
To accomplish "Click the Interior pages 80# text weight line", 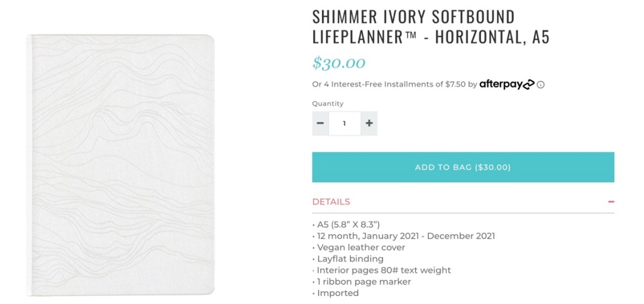I will (x=382, y=270).
